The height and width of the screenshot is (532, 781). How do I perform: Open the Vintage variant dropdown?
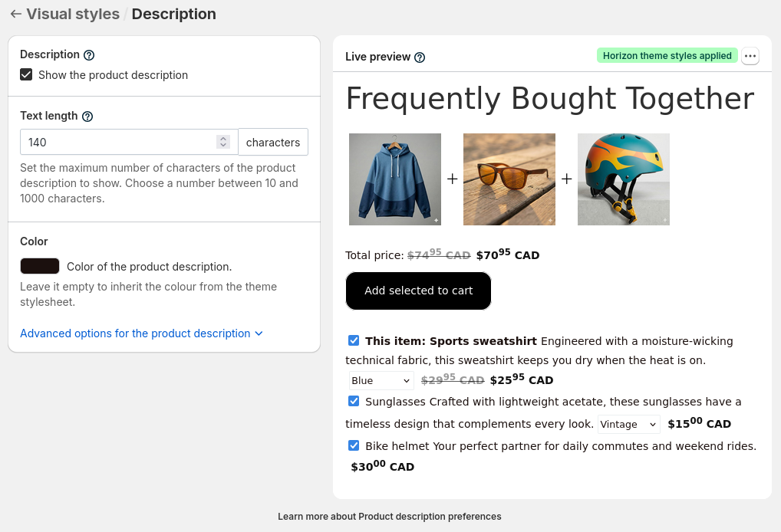(628, 424)
